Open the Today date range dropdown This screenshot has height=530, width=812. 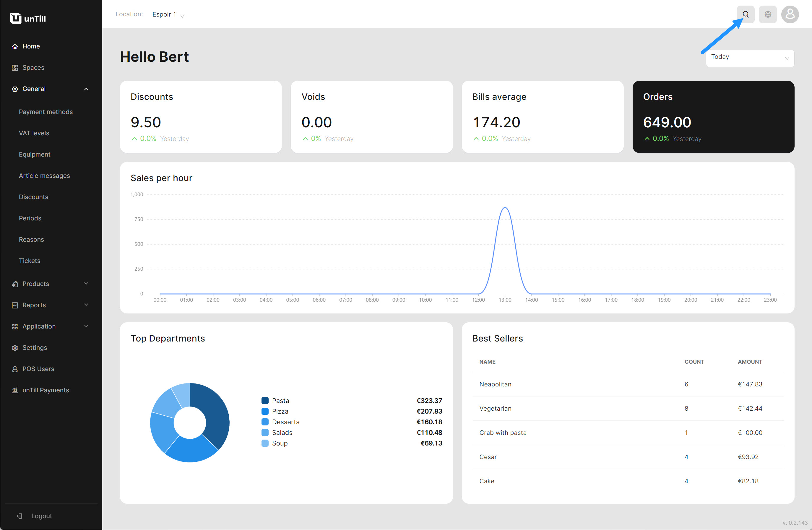(750, 58)
